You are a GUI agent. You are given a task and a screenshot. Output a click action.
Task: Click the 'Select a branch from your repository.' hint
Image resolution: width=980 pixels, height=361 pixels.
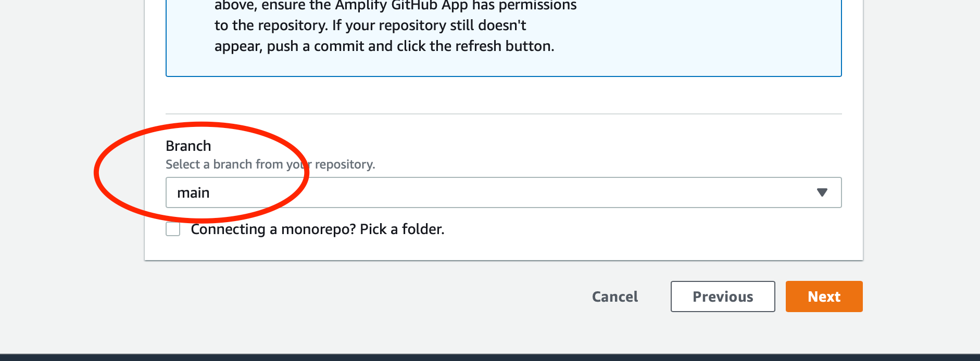click(x=270, y=164)
